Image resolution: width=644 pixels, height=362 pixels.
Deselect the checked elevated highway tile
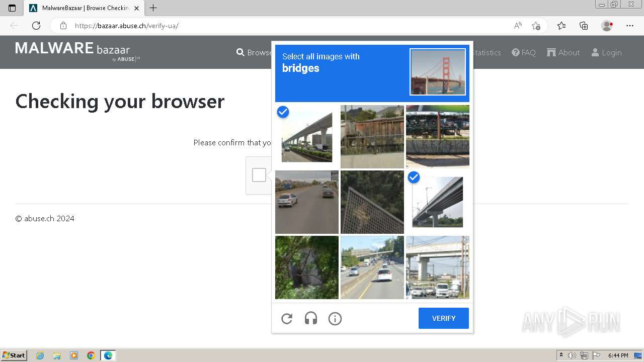(307, 137)
